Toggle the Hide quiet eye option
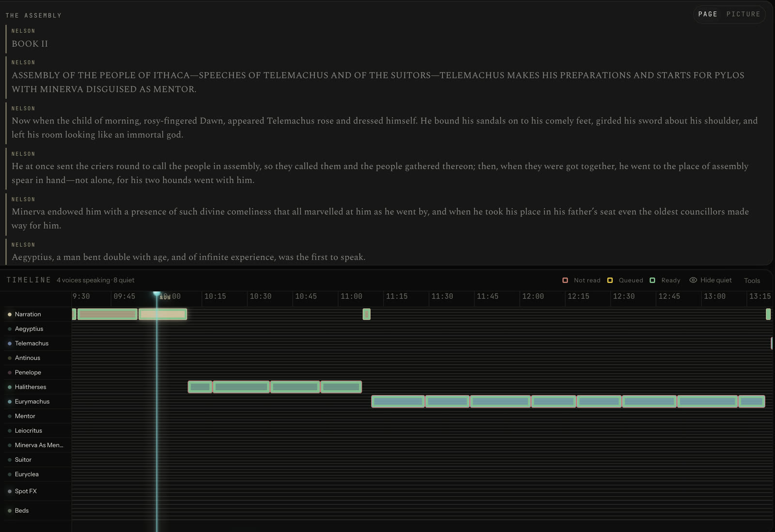This screenshot has height=532, width=775. click(711, 280)
